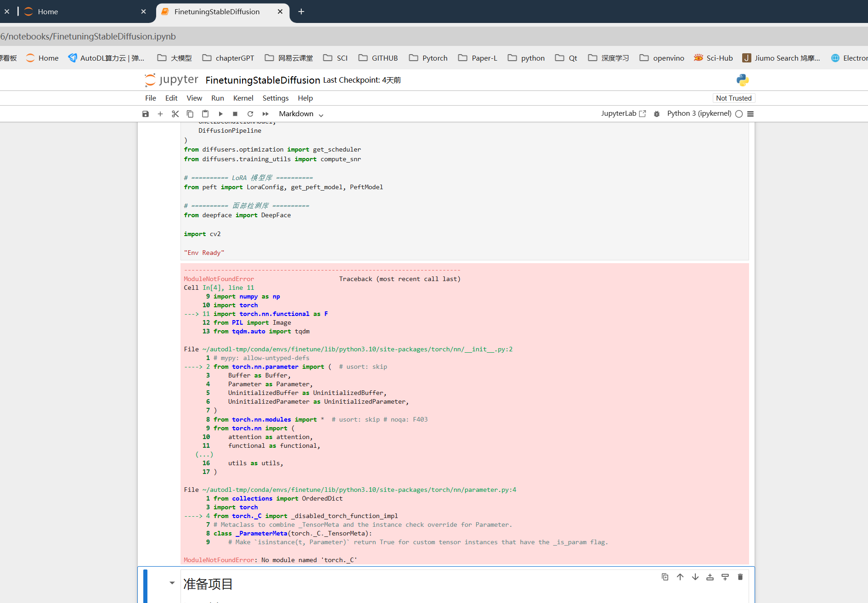
Task: Interrupt the kernel with the stop icon
Action: (x=235, y=114)
